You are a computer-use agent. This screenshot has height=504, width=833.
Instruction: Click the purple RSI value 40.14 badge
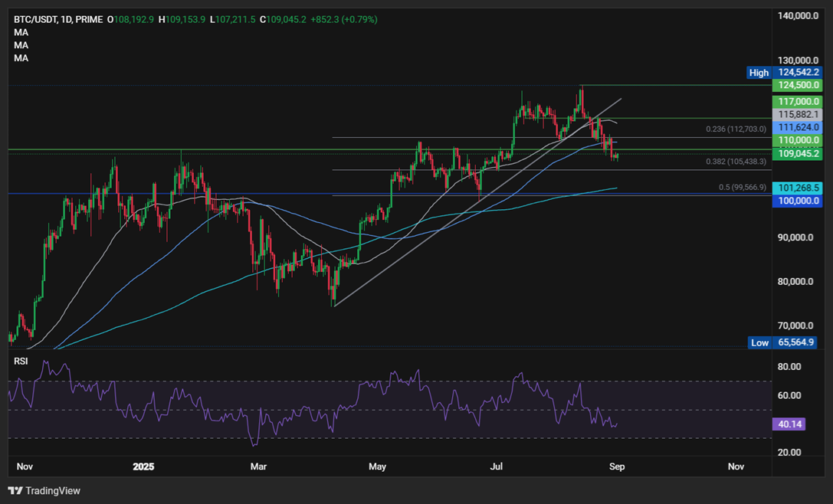pyautogui.click(x=789, y=424)
